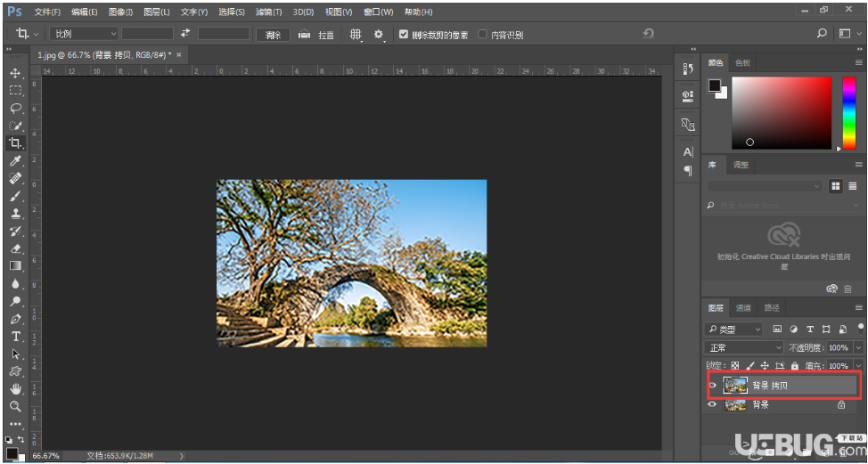
Task: Filter layers by type layers
Action: click(810, 329)
